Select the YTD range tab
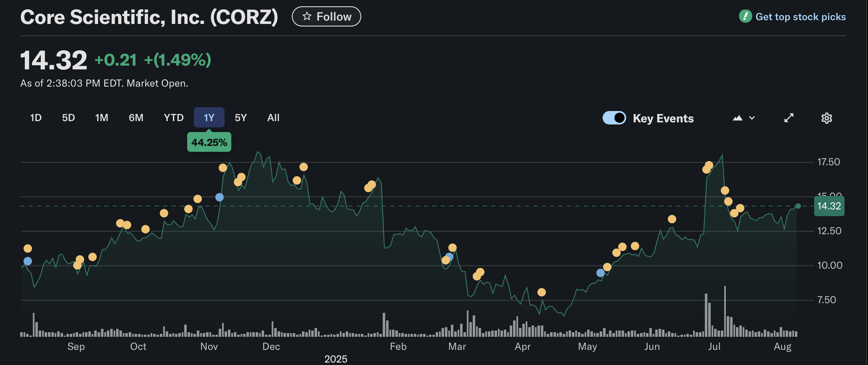This screenshot has width=868, height=365. click(x=174, y=118)
